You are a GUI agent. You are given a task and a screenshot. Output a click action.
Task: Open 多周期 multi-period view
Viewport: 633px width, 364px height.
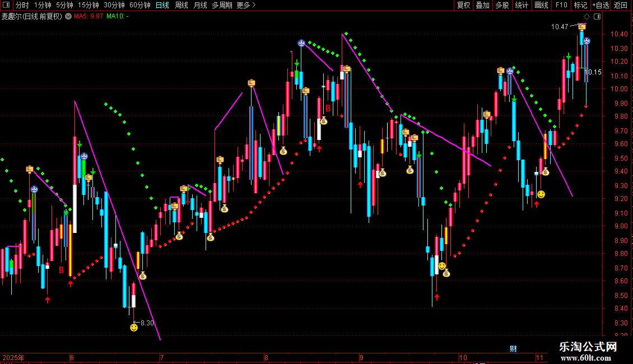coord(222,5)
